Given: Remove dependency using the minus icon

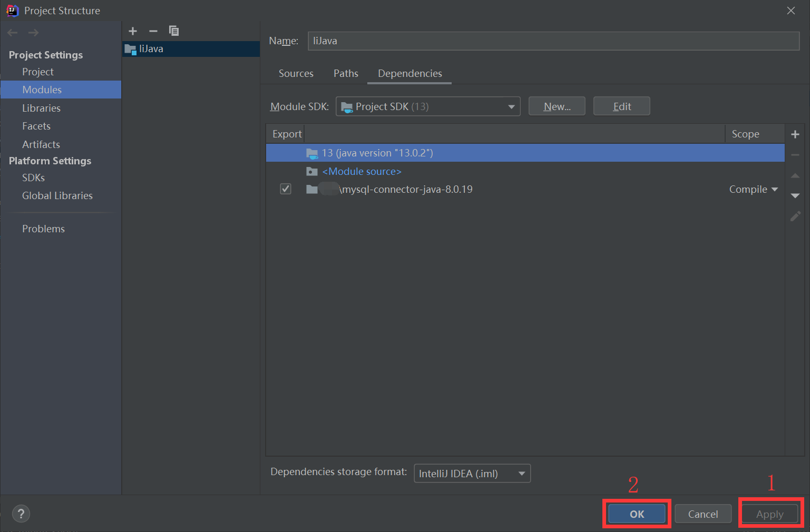Looking at the screenshot, I should [x=795, y=155].
